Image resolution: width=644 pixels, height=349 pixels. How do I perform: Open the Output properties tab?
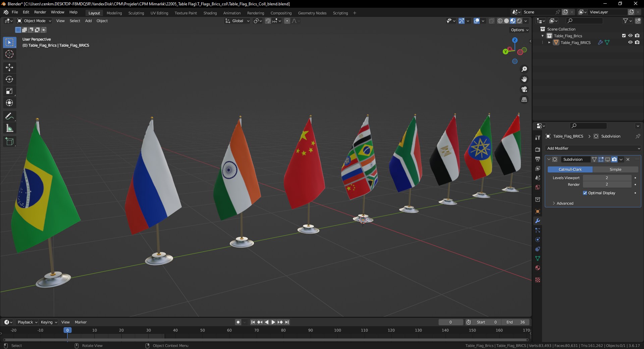tap(538, 159)
